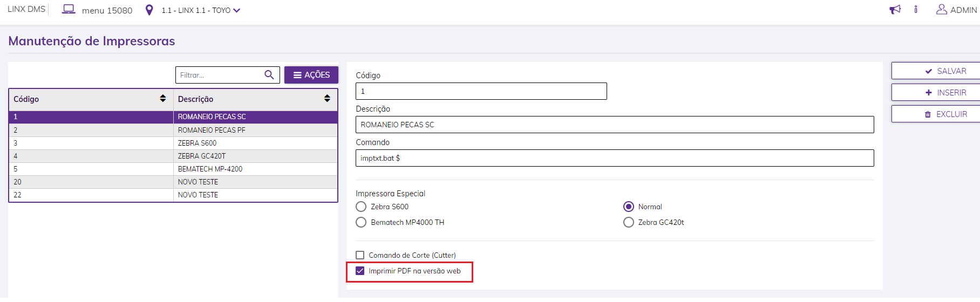Click the Comando input field

click(x=614, y=158)
